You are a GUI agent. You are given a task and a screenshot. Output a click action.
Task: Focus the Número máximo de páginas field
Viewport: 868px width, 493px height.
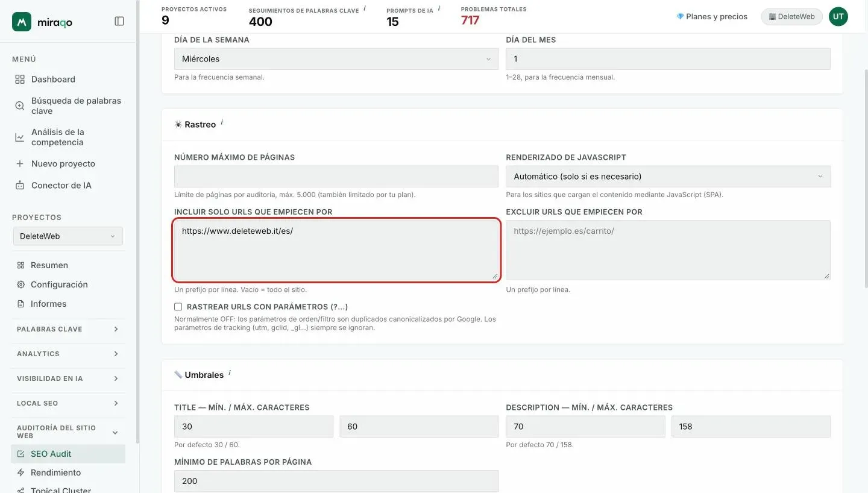(336, 177)
